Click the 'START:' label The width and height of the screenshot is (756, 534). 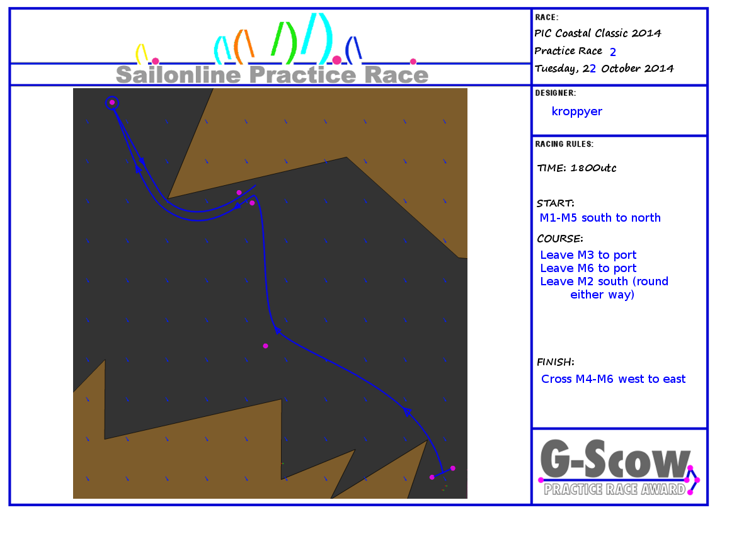[x=555, y=203]
